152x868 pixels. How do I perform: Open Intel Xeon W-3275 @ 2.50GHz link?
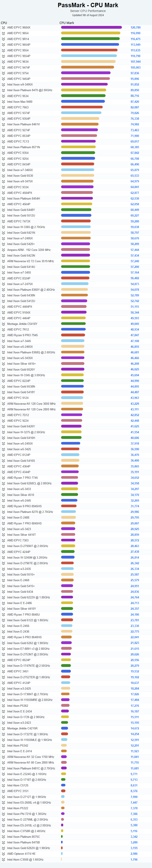pyautogui.click(x=26, y=432)
